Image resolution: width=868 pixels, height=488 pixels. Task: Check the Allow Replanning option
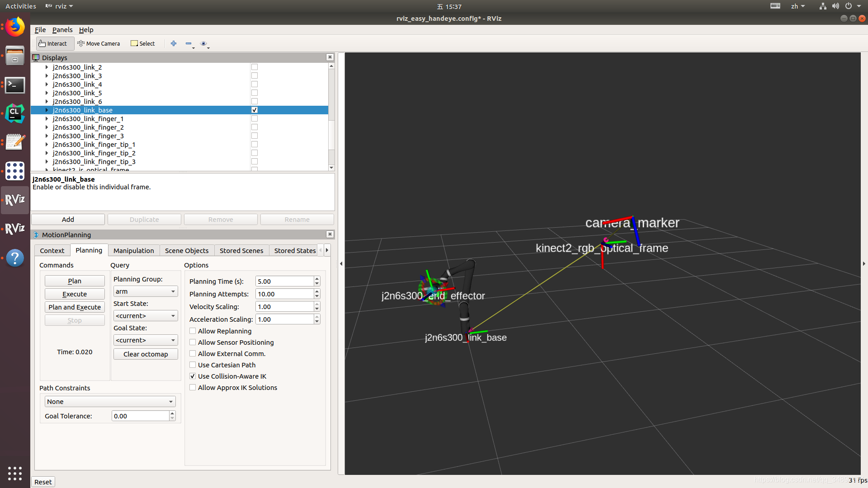point(193,331)
